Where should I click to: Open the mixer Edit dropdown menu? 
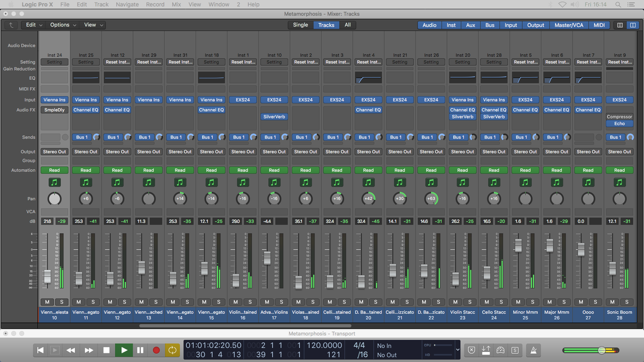pos(34,25)
